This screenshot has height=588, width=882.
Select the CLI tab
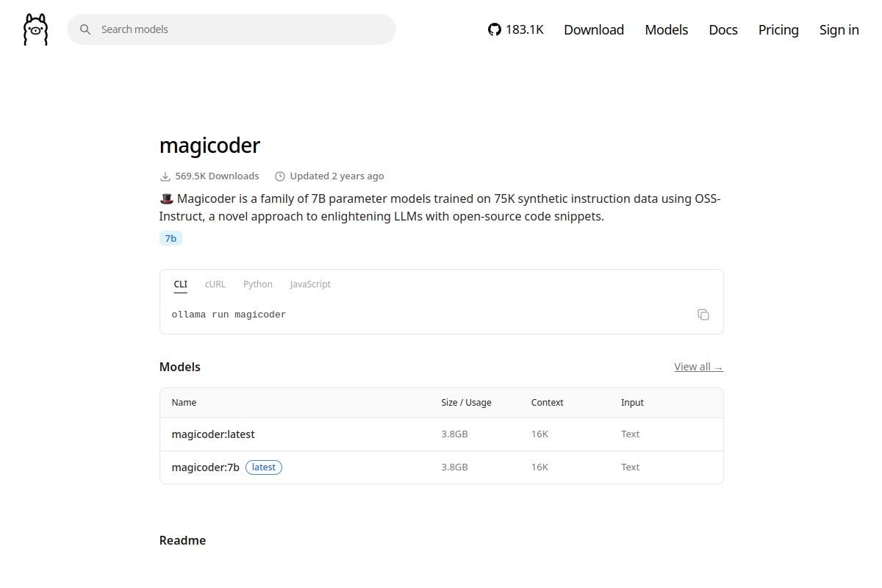pyautogui.click(x=180, y=284)
